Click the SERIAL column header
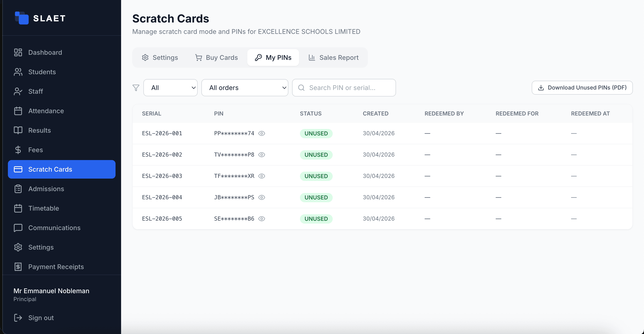644x334 pixels. tap(151, 113)
